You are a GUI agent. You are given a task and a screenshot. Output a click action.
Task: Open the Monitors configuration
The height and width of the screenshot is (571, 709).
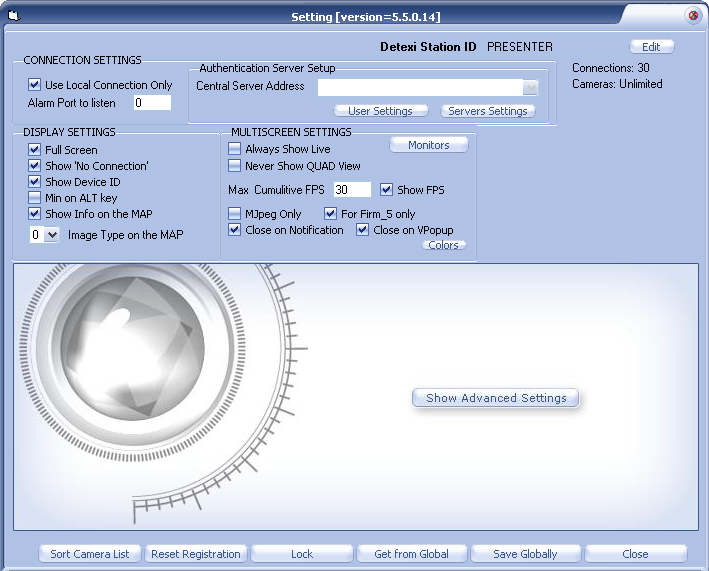click(429, 145)
